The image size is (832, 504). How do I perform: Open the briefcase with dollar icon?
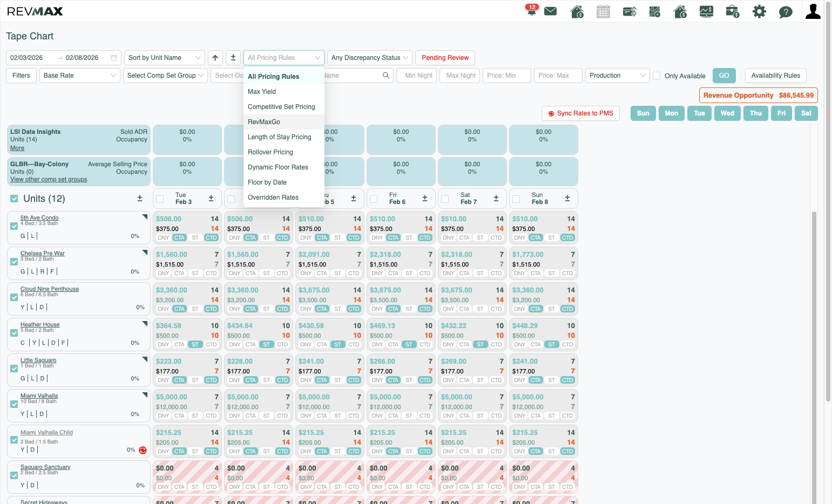(x=733, y=11)
